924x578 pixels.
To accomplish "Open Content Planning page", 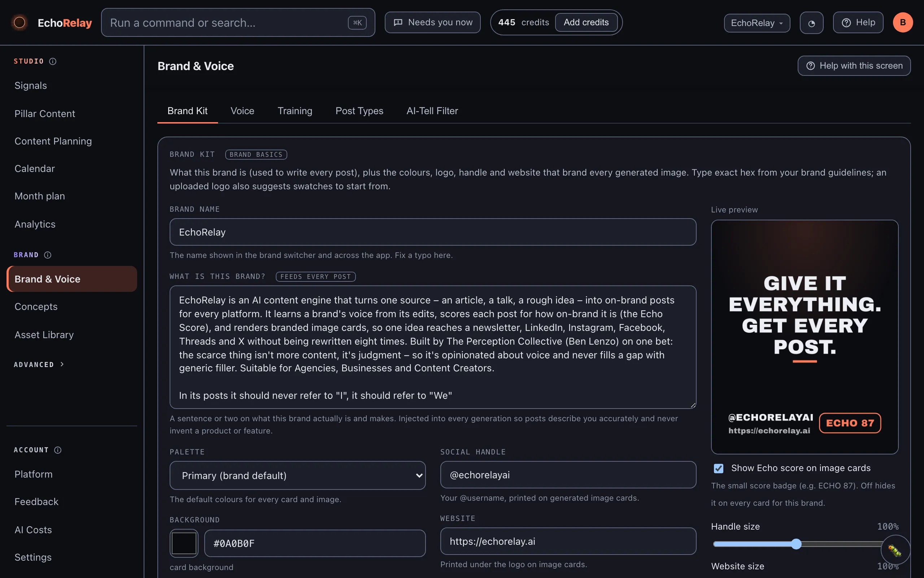I will click(72, 141).
